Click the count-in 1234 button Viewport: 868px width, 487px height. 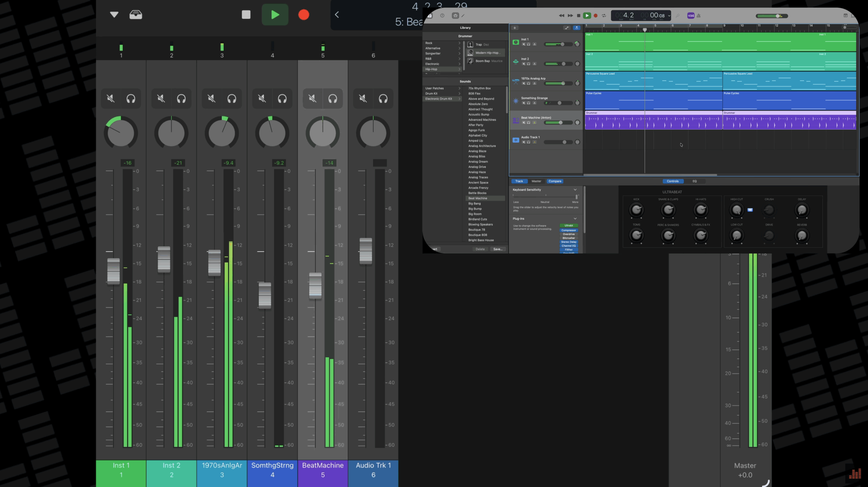point(691,16)
